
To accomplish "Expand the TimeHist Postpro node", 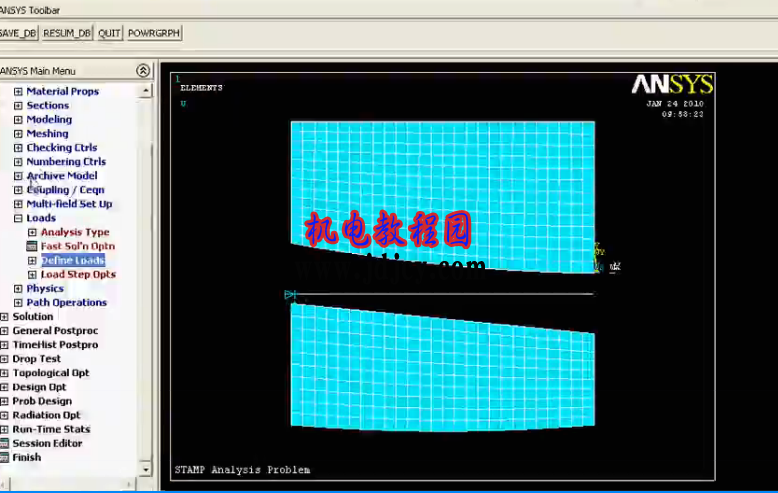I will point(4,345).
